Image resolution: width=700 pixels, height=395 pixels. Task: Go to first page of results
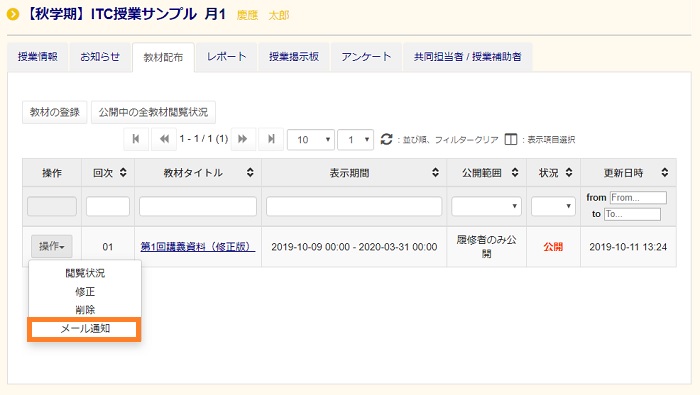click(136, 139)
